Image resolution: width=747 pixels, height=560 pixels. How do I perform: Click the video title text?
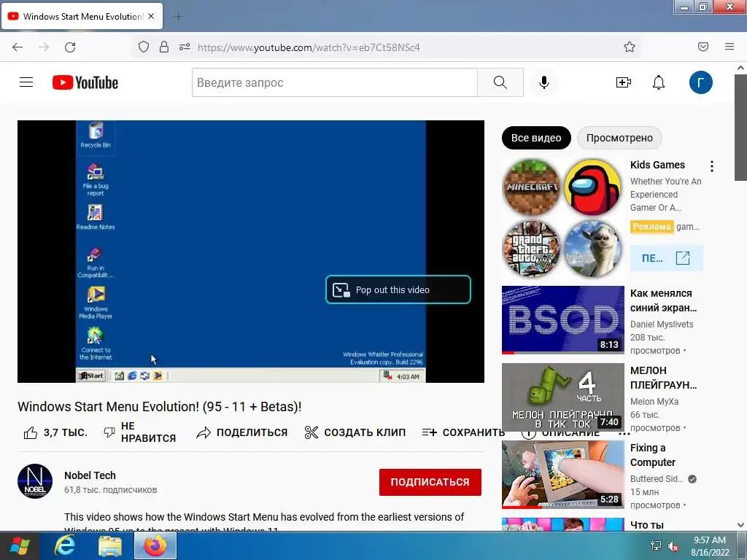[160, 407]
